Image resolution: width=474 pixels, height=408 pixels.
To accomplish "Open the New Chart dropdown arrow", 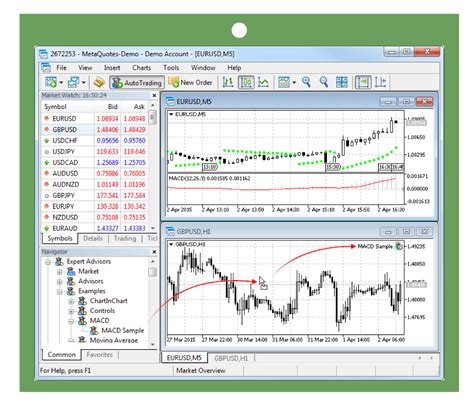I will [x=61, y=82].
